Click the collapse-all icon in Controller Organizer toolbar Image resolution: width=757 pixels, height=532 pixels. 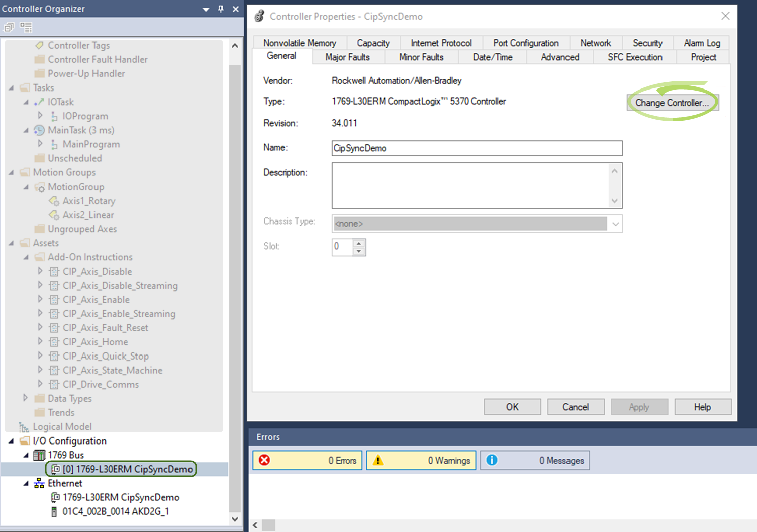pos(9,27)
